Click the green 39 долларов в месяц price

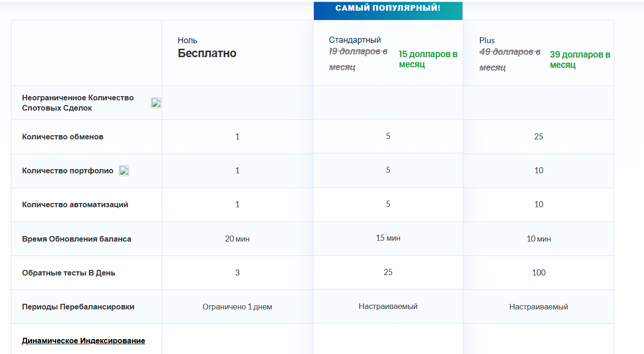click(580, 60)
